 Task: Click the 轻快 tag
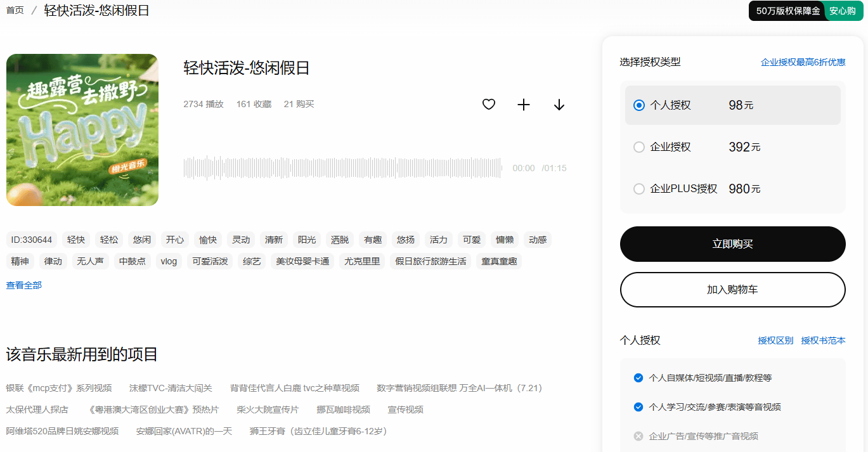pos(76,240)
